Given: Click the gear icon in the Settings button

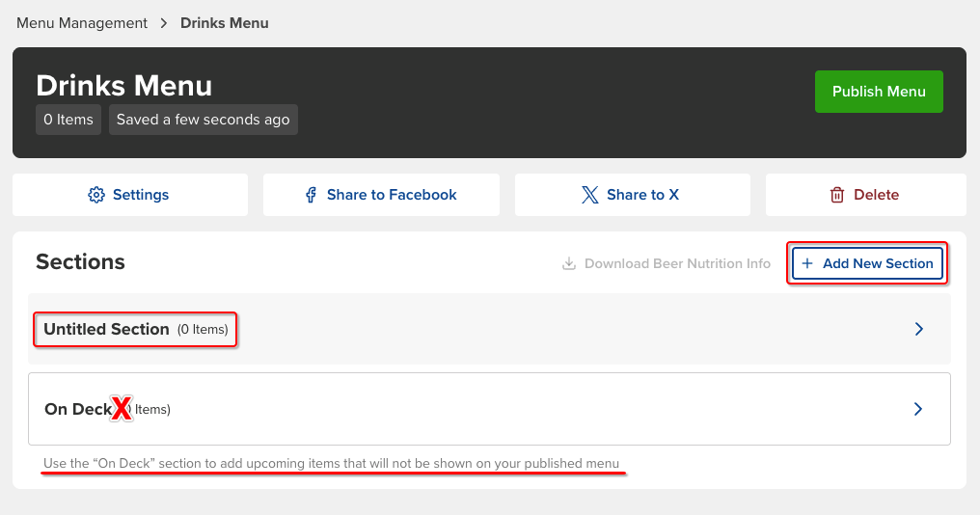Looking at the screenshot, I should click(96, 195).
